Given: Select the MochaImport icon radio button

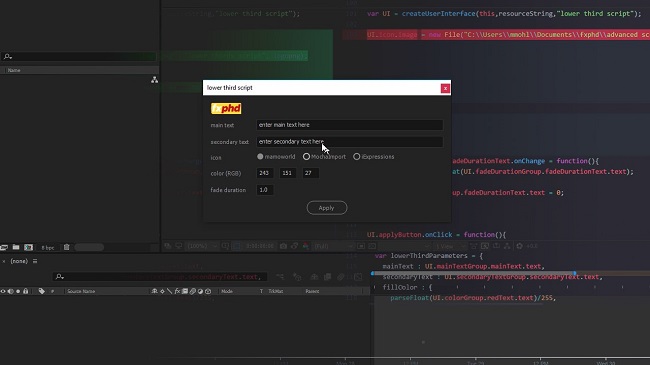Looking at the screenshot, I should [306, 157].
